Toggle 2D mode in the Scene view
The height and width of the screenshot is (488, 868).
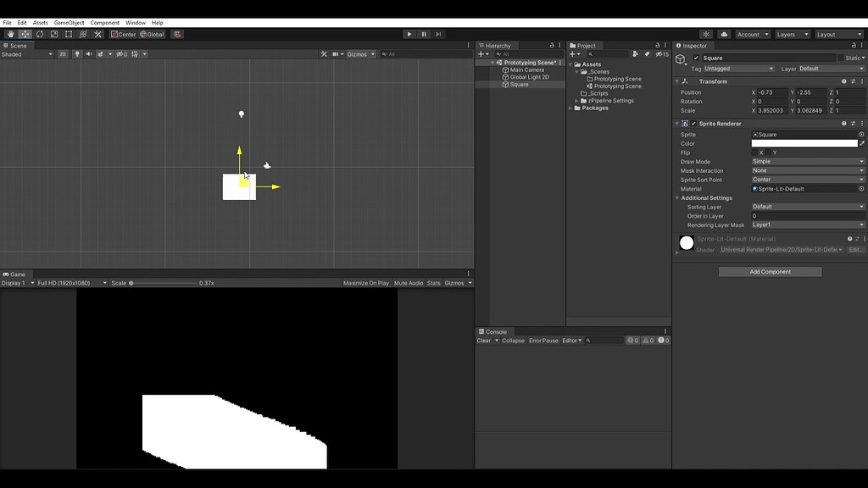pyautogui.click(x=63, y=53)
